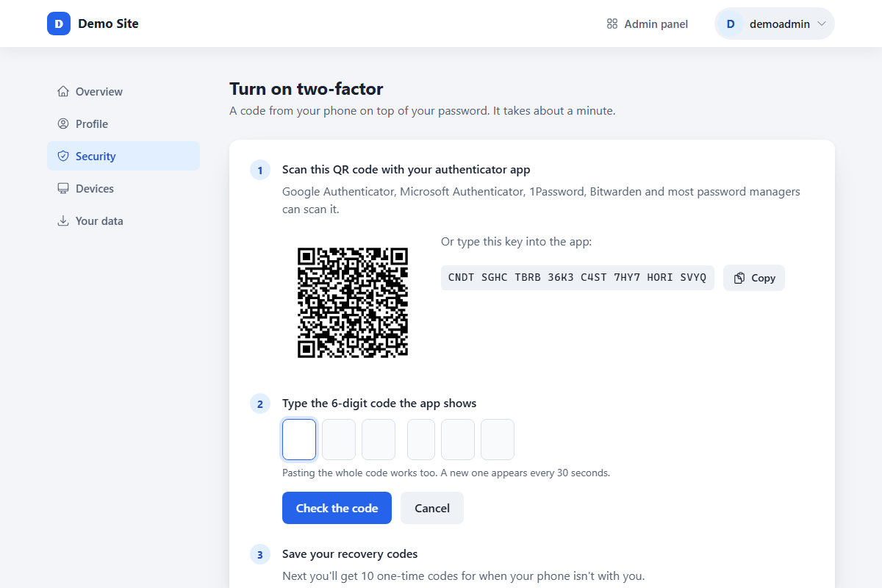Click 'Scan this QR code' step title
The image size is (882, 588).
[x=406, y=170]
